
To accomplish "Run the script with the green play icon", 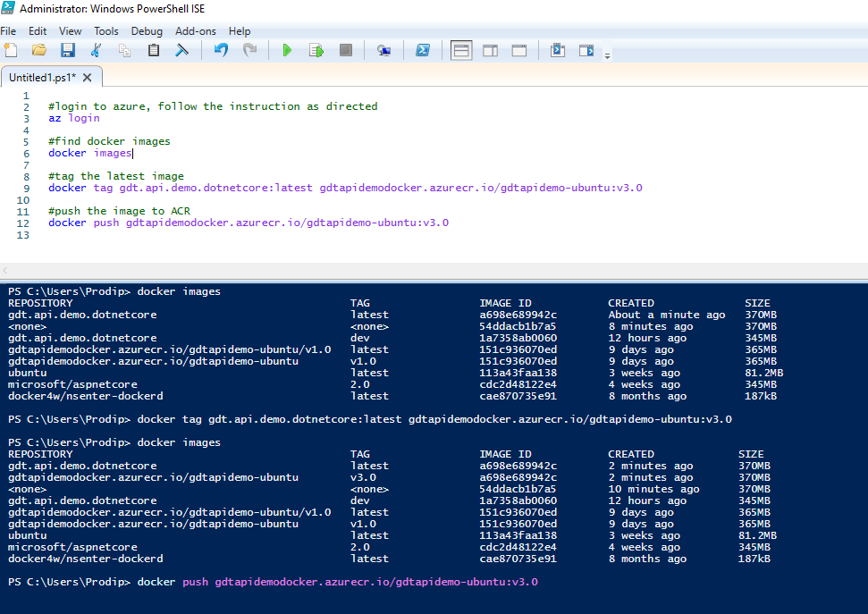I will point(287,50).
